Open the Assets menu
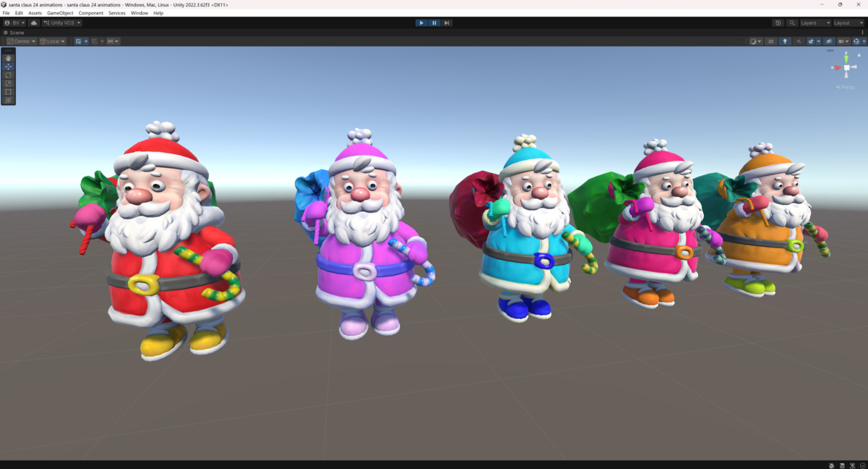The image size is (868, 469). click(x=35, y=13)
